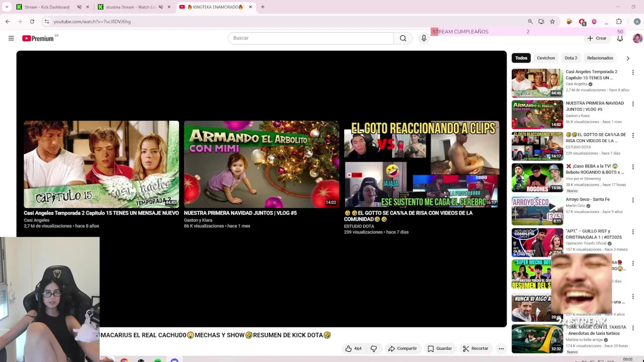
Task: Click the address bar URL
Action: pyautogui.click(x=92, y=22)
